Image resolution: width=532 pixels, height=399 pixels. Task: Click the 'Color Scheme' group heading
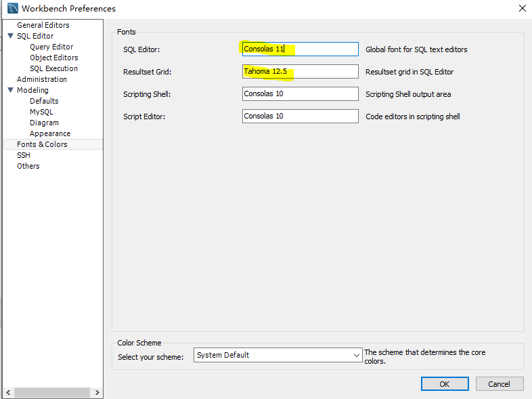(x=139, y=343)
